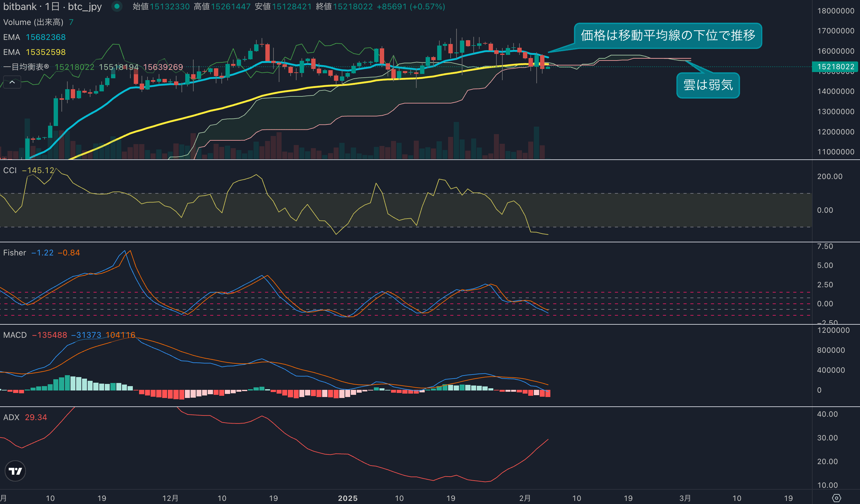Select the 価格は移動平均線の下位で推移 callout
This screenshot has height=504, width=860.
668,36
